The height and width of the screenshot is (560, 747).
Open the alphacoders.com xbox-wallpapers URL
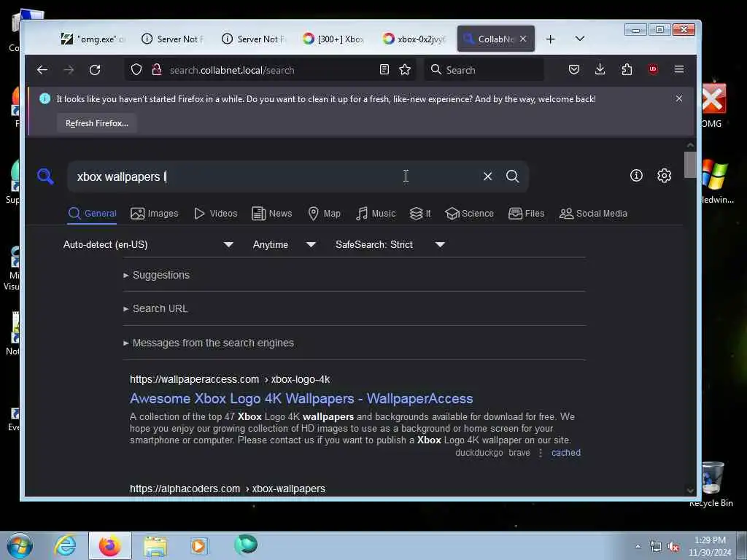(228, 489)
